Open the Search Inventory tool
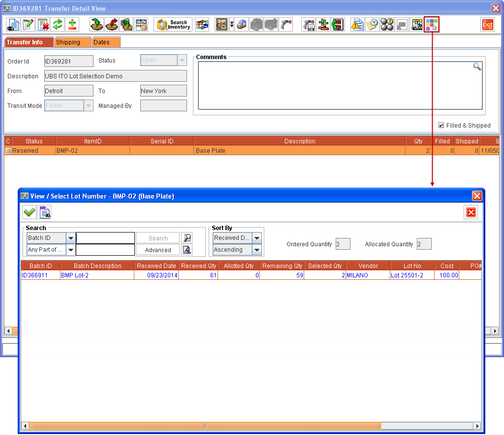 click(x=173, y=25)
